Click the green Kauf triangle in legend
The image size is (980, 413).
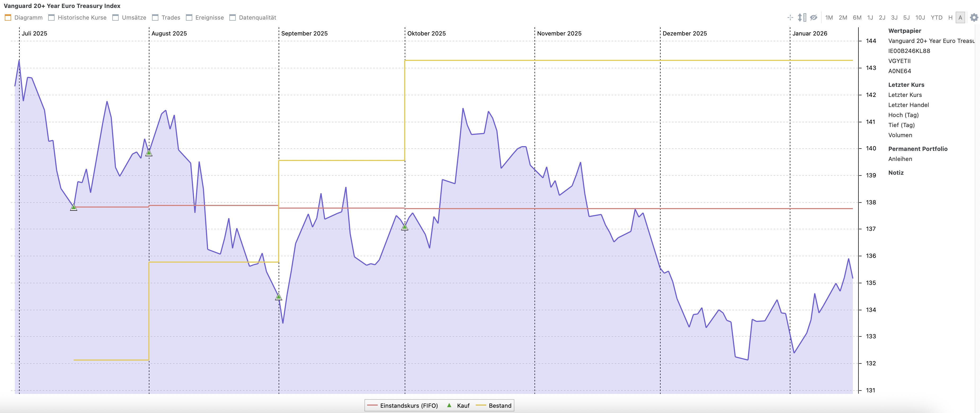449,405
